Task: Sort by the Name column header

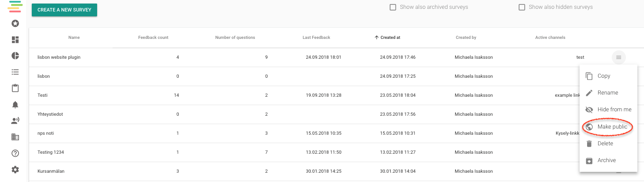Action: [74, 38]
